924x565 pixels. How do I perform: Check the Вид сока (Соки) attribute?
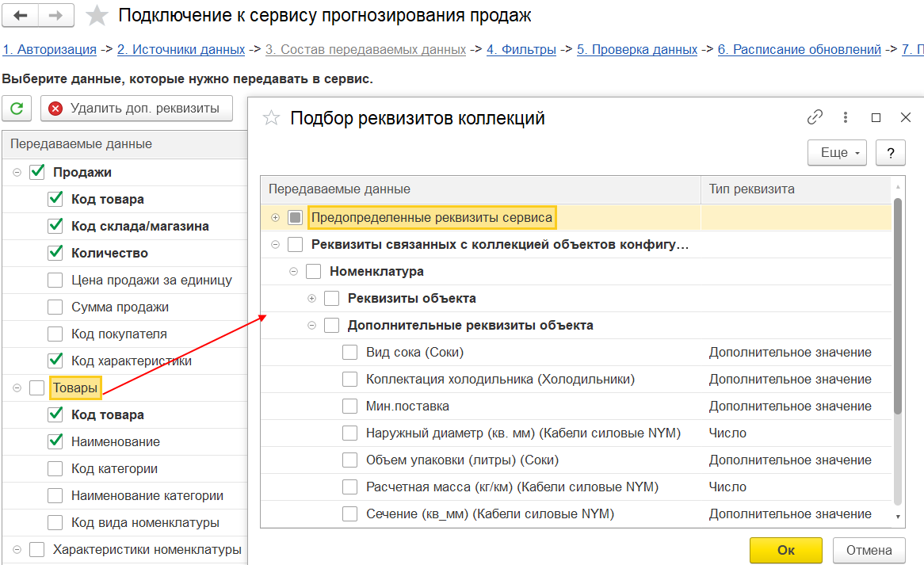[x=350, y=353]
